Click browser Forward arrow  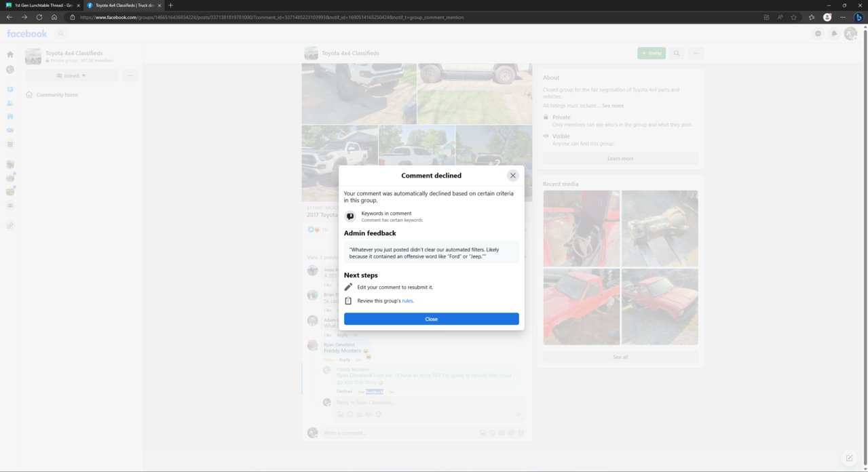[x=24, y=17]
